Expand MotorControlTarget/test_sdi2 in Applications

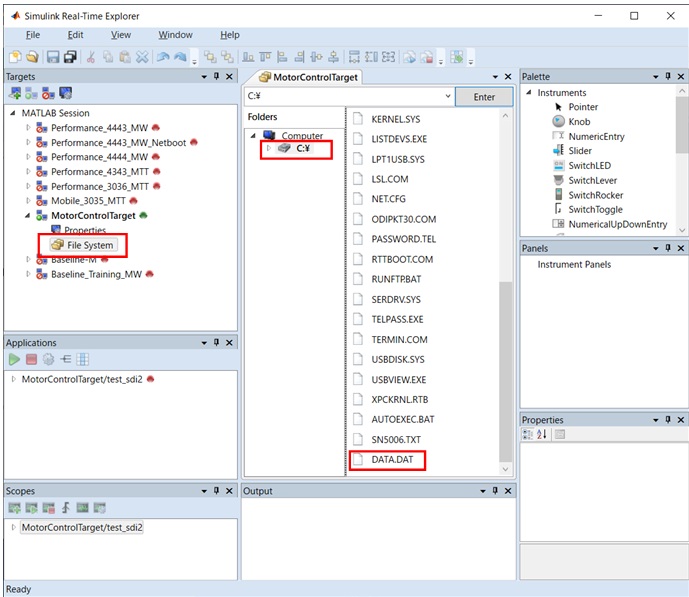click(x=13, y=379)
